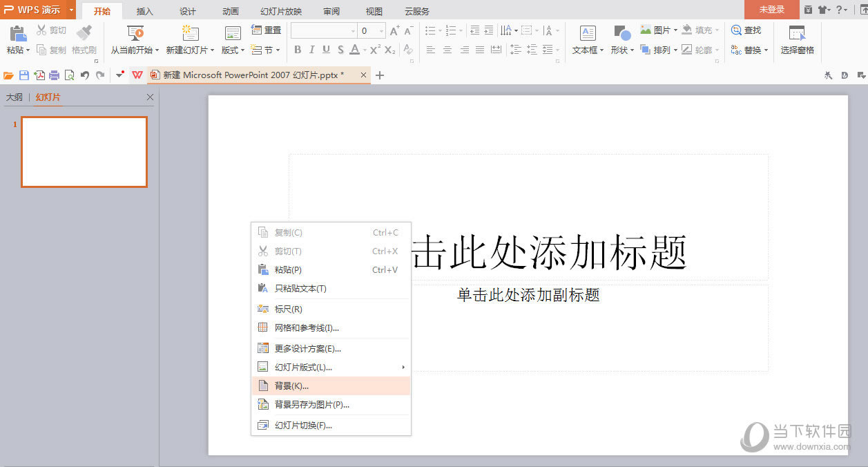The height and width of the screenshot is (467, 868).
Task: Click the skin (T-shirt) icon in title bar
Action: click(824, 10)
